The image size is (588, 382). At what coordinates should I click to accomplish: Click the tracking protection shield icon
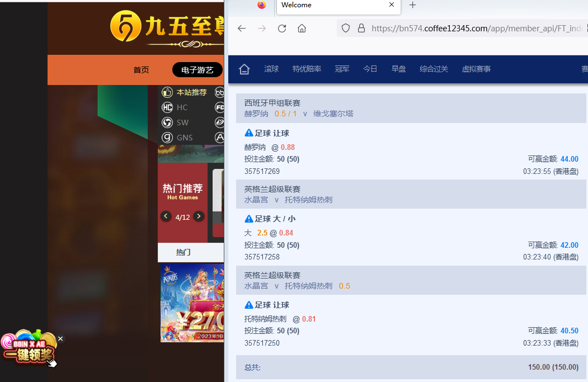[346, 28]
